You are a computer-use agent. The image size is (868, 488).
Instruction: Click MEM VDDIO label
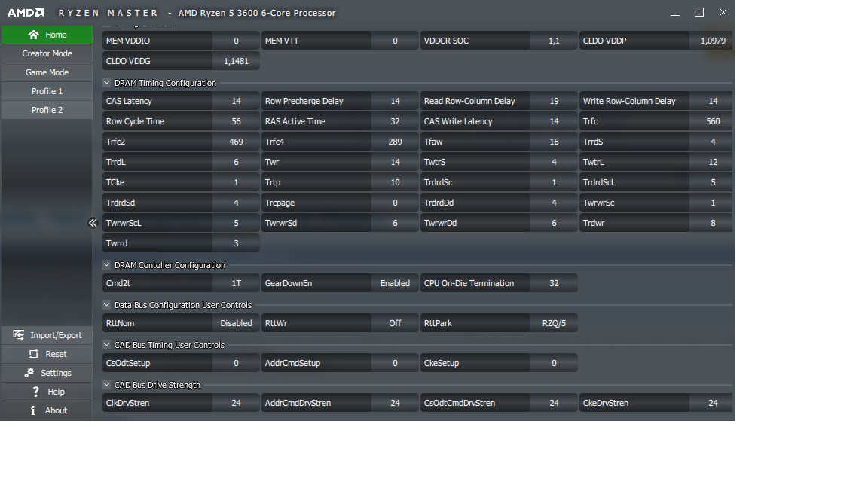[128, 41]
